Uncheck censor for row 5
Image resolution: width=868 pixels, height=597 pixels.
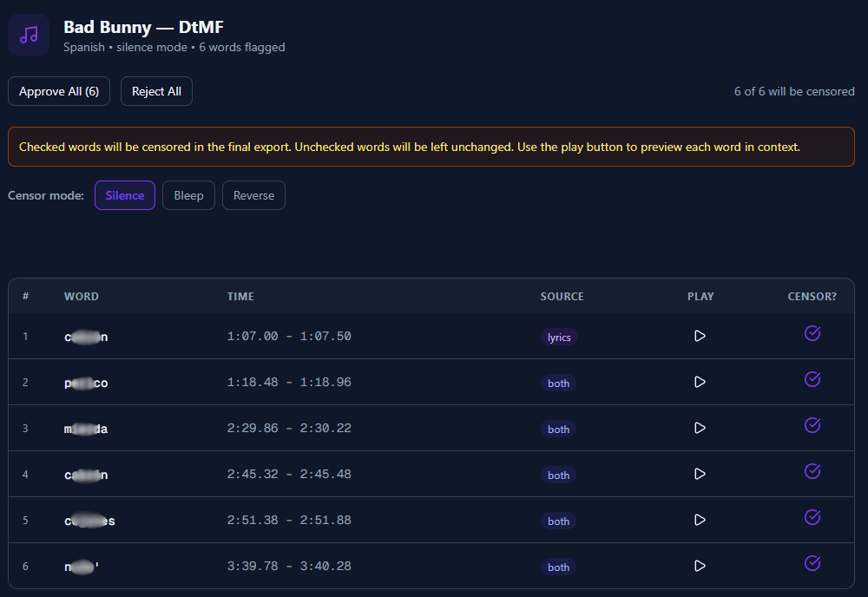[x=812, y=517]
